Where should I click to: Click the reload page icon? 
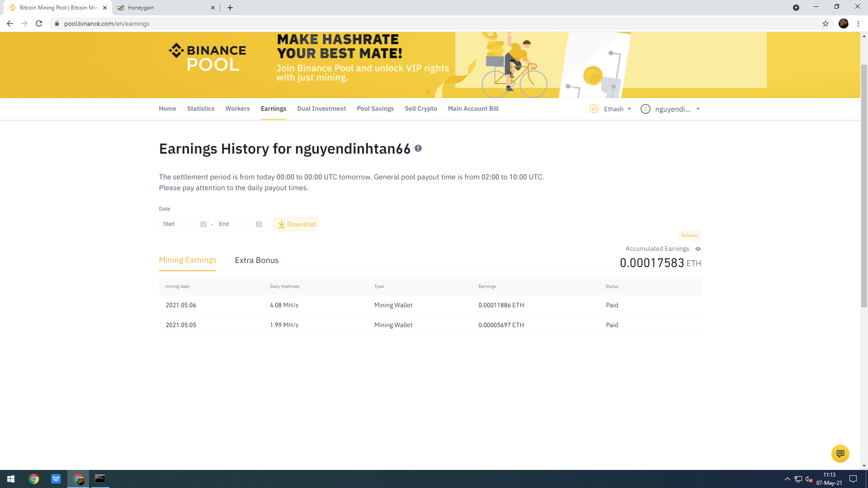[x=39, y=23]
